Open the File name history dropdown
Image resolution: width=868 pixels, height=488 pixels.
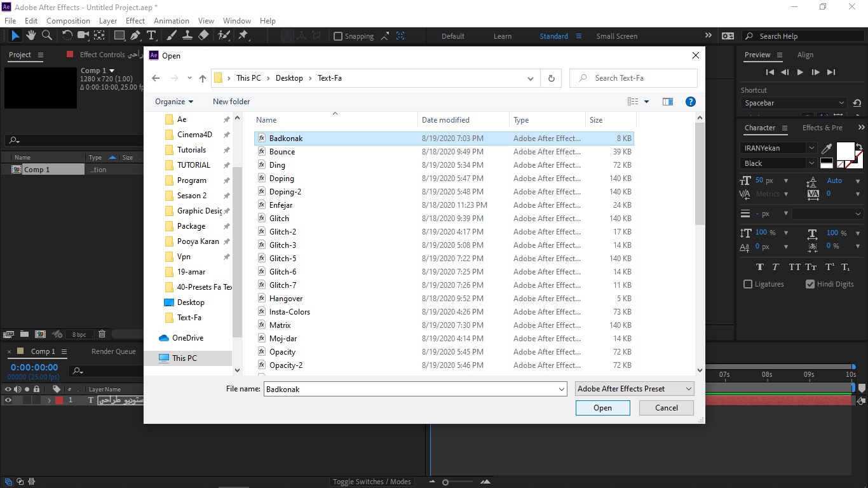tap(562, 389)
